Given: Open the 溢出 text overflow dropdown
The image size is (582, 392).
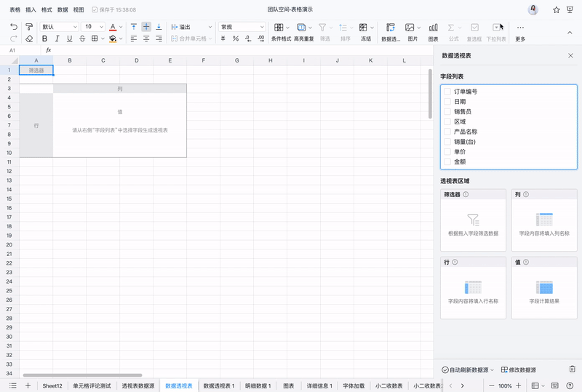Looking at the screenshot, I should click(x=191, y=27).
